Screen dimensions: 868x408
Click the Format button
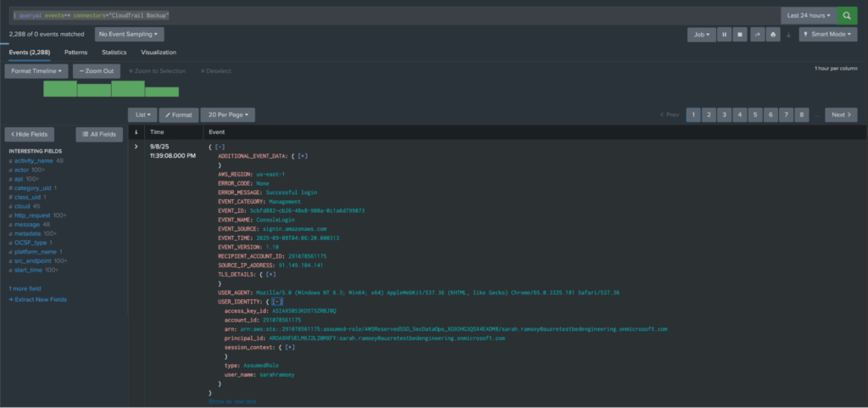(x=179, y=115)
